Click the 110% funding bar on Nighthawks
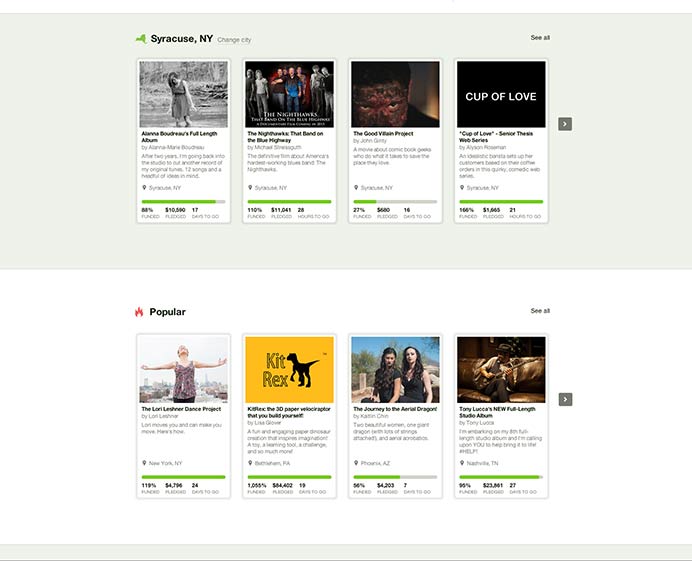692x561 pixels. pyautogui.click(x=290, y=202)
